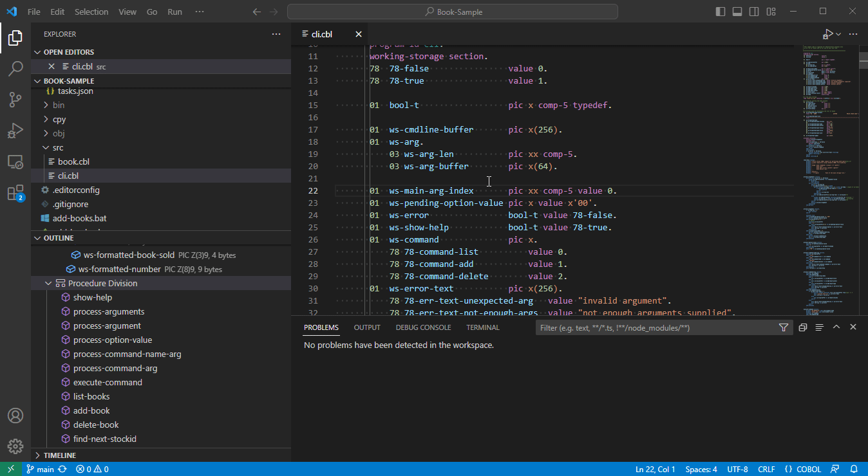The width and height of the screenshot is (868, 476).
Task: Click Customize Layout icon in title bar
Action: 771,12
